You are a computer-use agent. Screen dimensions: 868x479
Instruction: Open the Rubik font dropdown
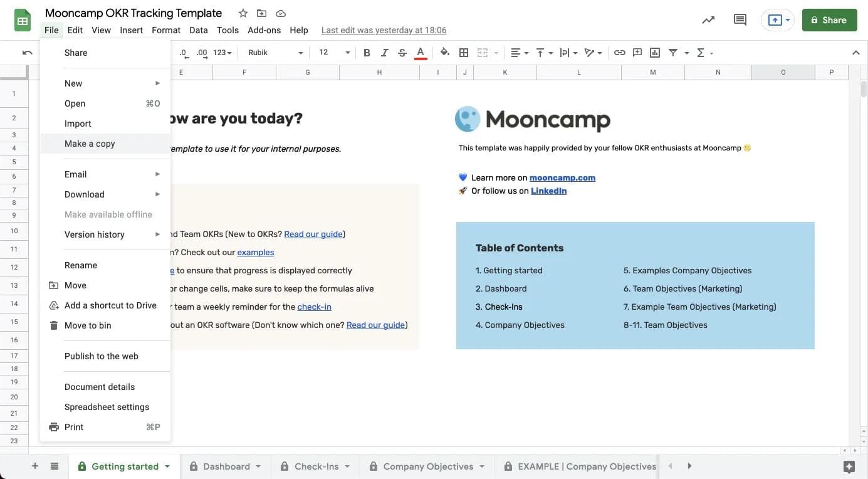(275, 53)
